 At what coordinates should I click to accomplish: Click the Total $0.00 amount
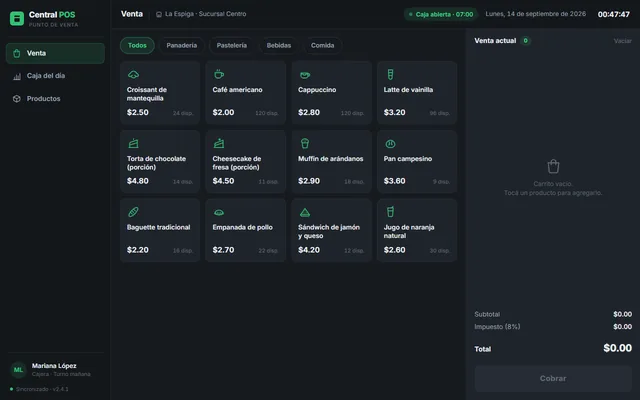pos(618,348)
